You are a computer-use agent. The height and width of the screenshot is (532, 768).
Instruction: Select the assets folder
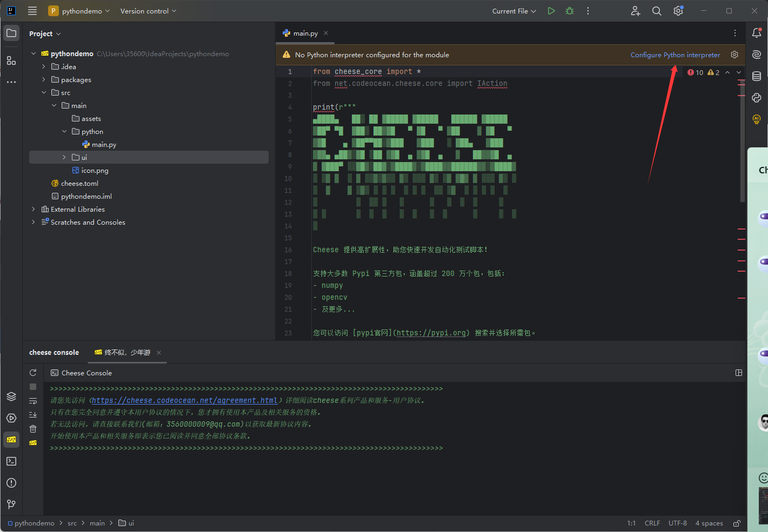[x=86, y=118]
